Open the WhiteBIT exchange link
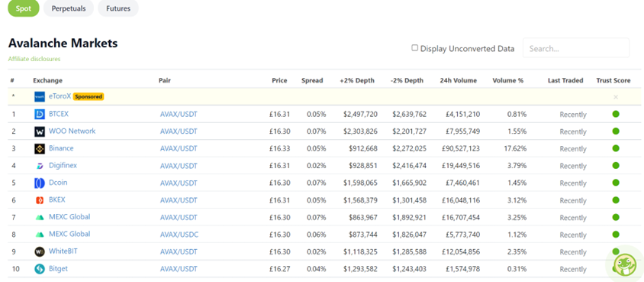Image resolution: width=644 pixels, height=282 pixels. [63, 251]
